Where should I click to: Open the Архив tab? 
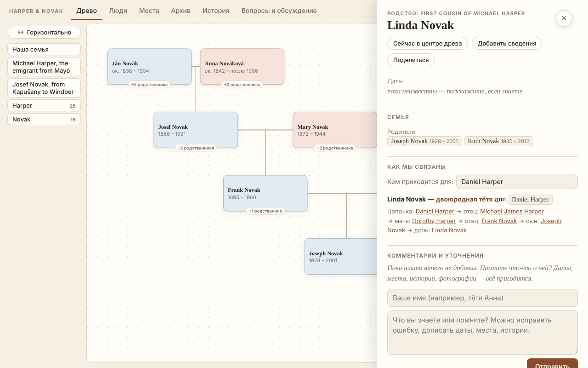pyautogui.click(x=181, y=11)
